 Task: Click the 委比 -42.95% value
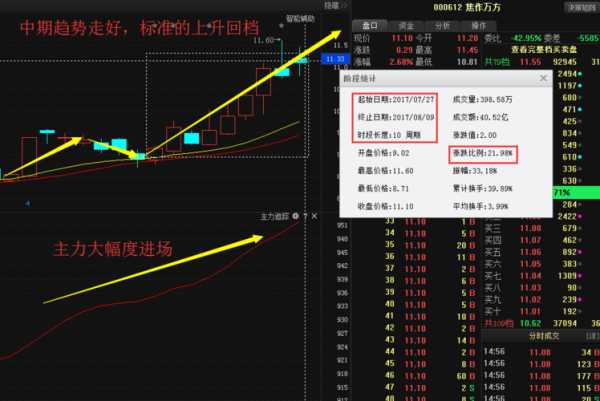tap(526, 38)
